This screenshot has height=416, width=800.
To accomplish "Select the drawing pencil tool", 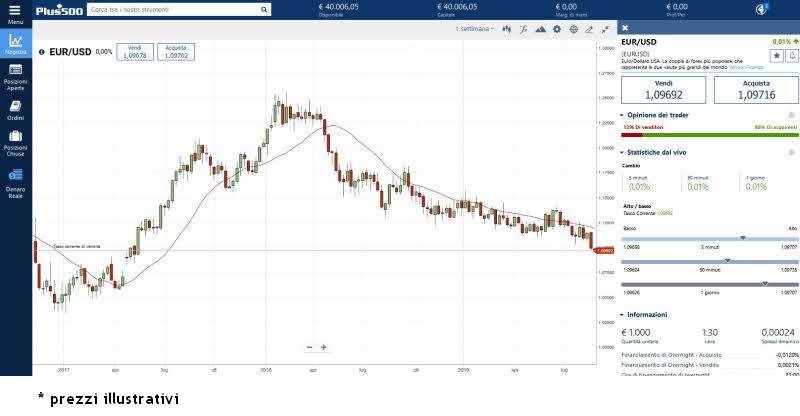I will [590, 29].
